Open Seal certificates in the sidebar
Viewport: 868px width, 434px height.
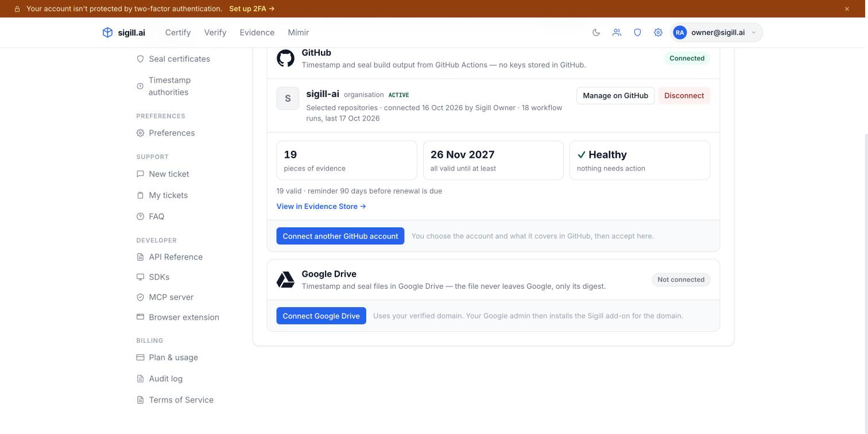point(173,59)
